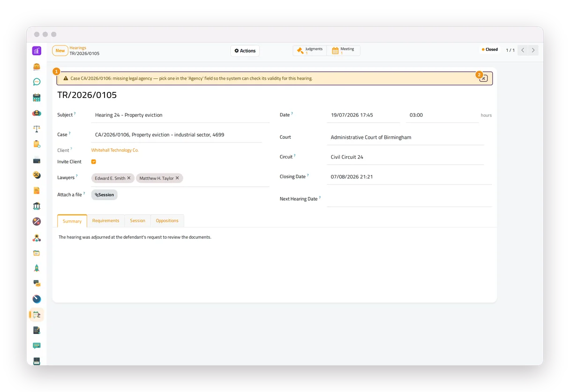The height and width of the screenshot is (392, 570).
Task: Go to the next record arrow
Action: (x=533, y=50)
